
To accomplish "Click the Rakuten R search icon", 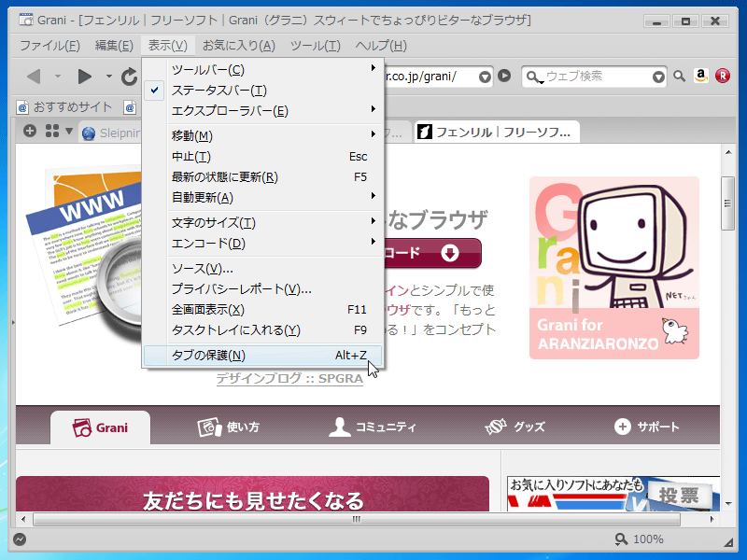I will pyautogui.click(x=723, y=76).
